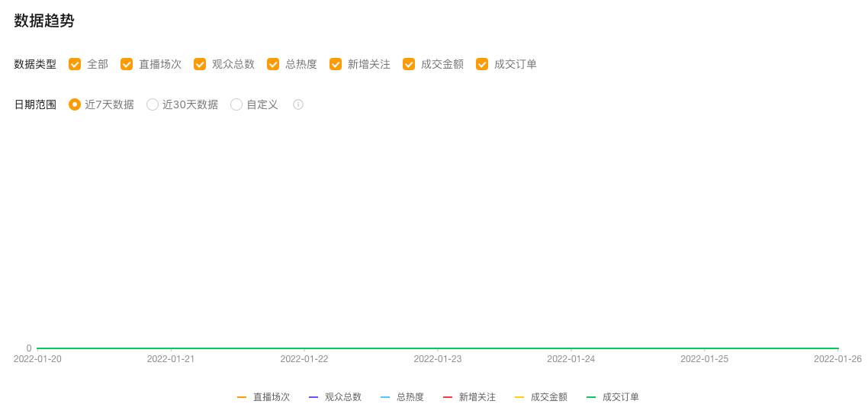Click the 2022-01-21 axis label
The image size is (868, 417).
coord(171,359)
